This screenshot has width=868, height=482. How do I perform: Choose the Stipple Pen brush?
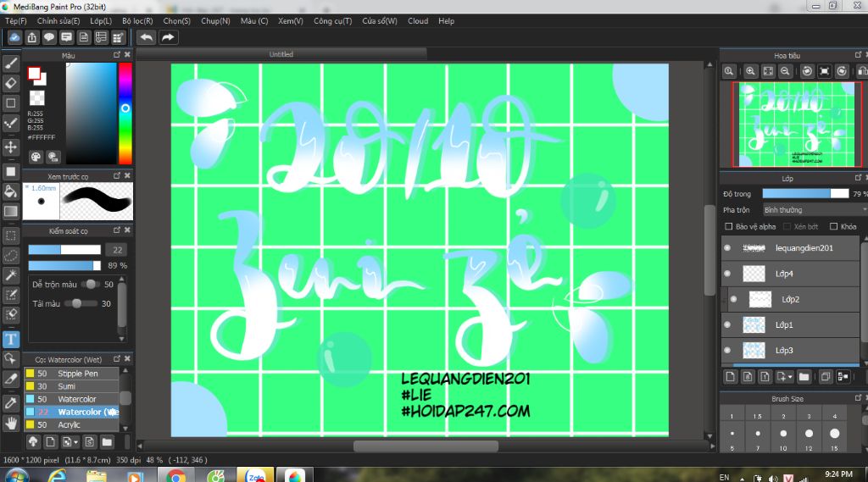pyautogui.click(x=71, y=374)
